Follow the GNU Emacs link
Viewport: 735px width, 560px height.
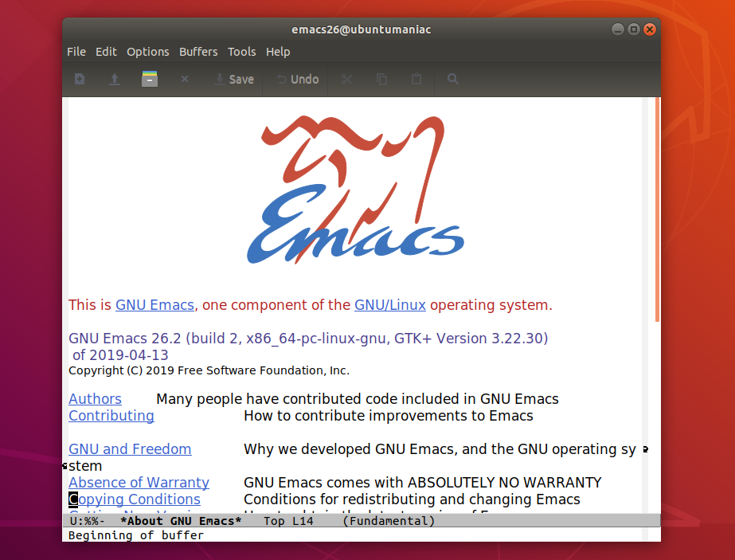[x=154, y=305]
